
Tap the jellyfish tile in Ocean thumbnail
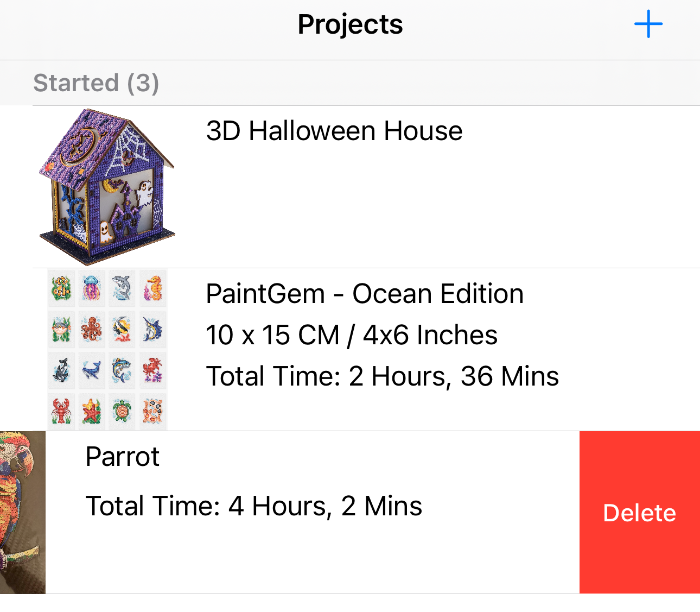tap(92, 288)
